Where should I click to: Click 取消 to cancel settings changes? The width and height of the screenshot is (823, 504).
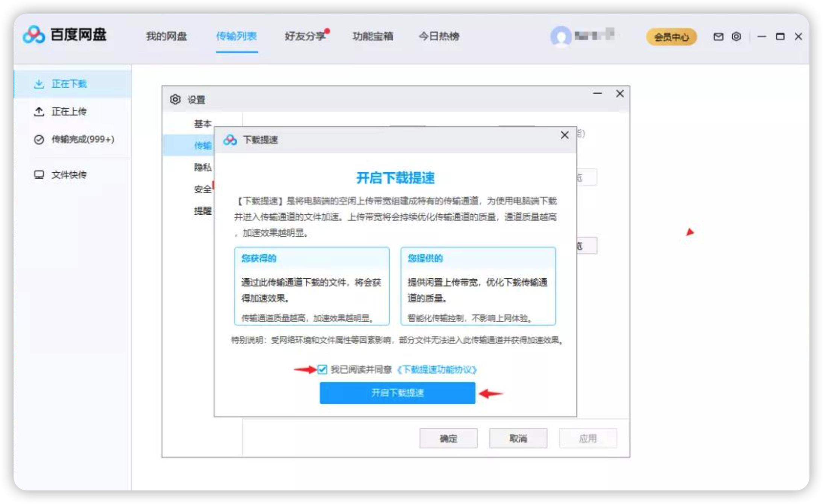pos(518,438)
